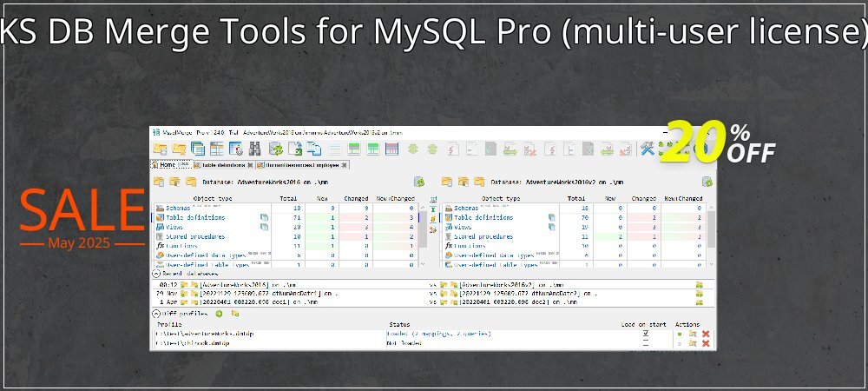
Task: Refresh the AdventureWorks2016 database on the left
Action: click(419, 182)
